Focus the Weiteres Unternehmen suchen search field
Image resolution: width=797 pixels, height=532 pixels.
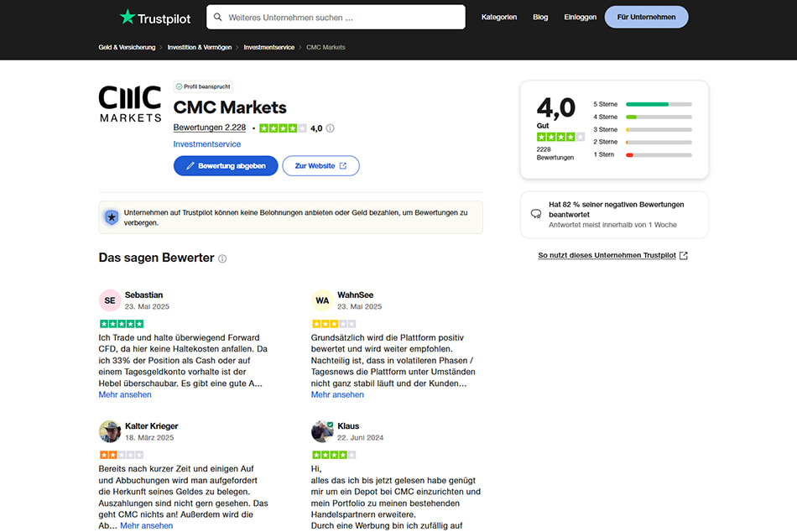tap(336, 18)
